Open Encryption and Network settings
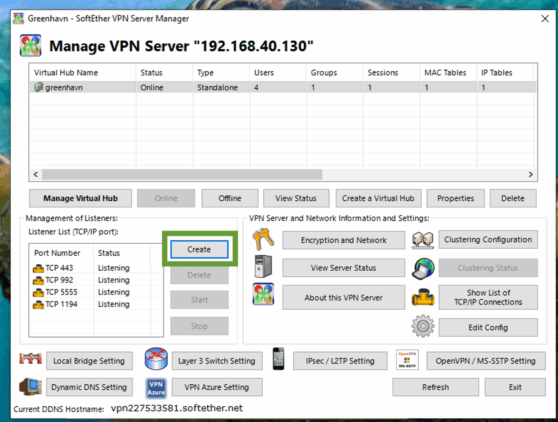 coord(344,240)
